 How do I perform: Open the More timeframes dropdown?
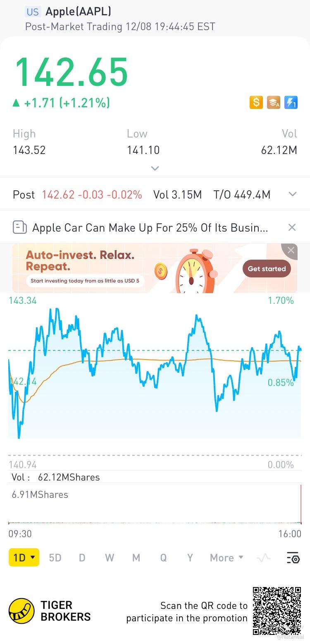coord(227,558)
